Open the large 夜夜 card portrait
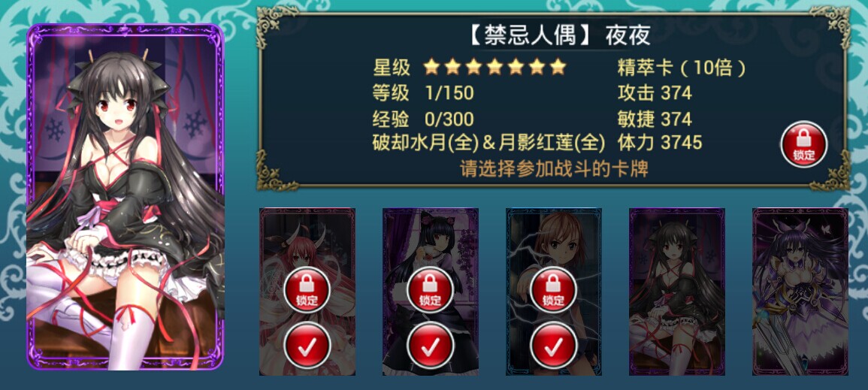 (125, 197)
